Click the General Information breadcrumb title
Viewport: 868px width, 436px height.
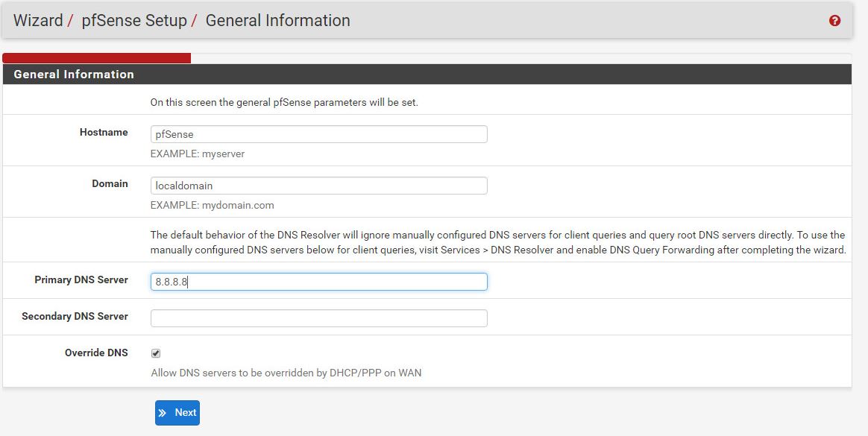point(278,20)
